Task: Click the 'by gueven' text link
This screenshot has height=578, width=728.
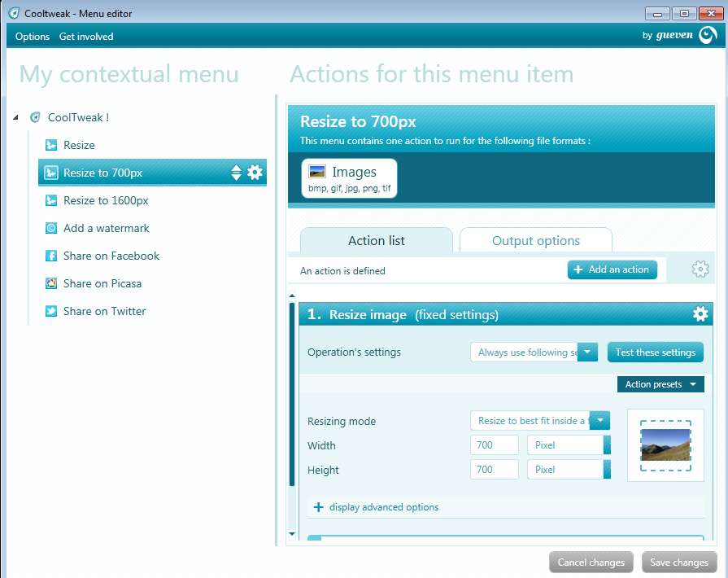Action: coord(668,35)
